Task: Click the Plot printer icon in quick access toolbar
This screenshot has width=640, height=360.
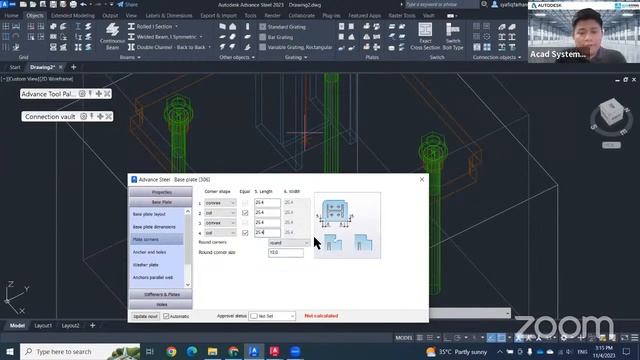Action: coord(73,4)
